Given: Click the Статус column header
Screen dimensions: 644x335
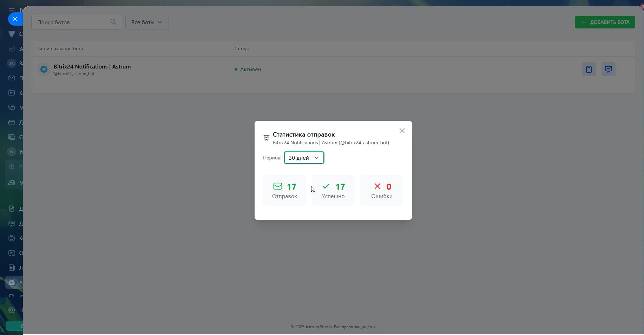Looking at the screenshot, I should point(242,48).
